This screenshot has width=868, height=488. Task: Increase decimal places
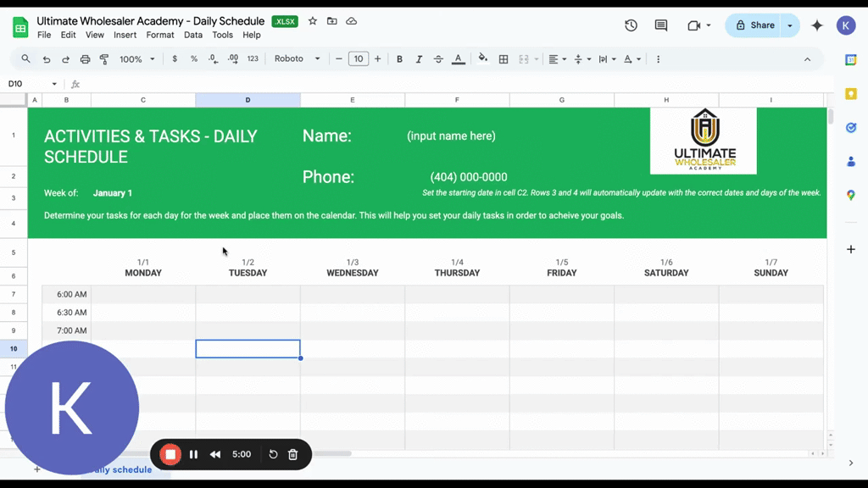click(233, 58)
